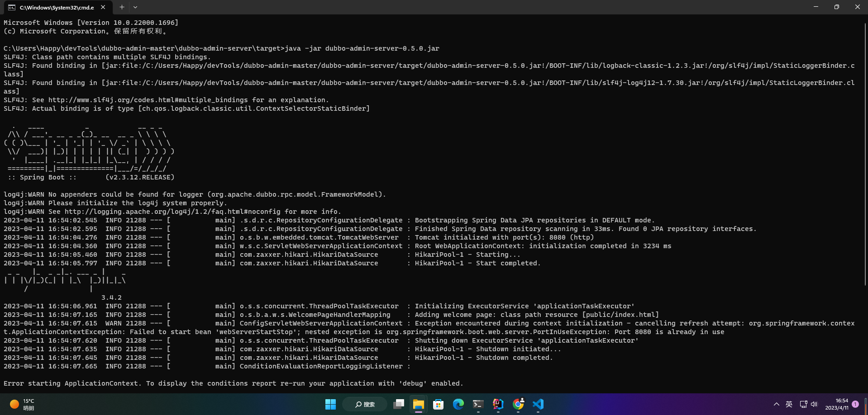Click 'HikariPool-1 - Start completed.' log message
The height and width of the screenshot is (415, 868).
(478, 263)
